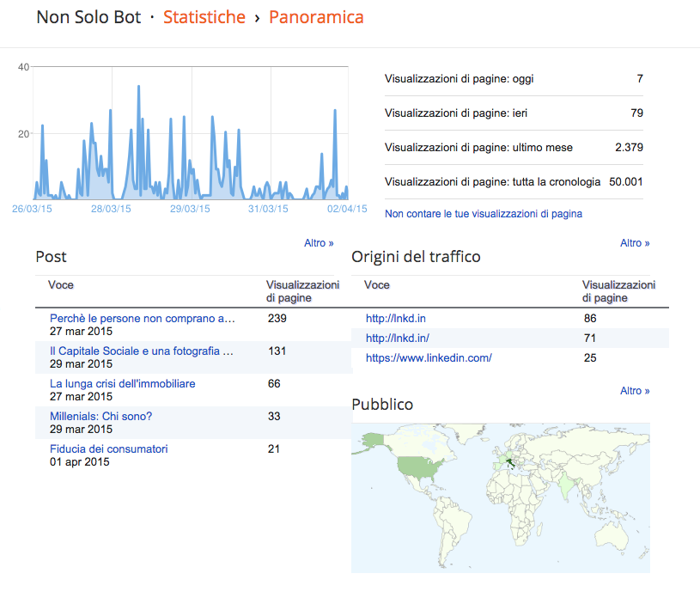Open the Non Solo Bot blog title
The image size is (700, 604).
[88, 17]
